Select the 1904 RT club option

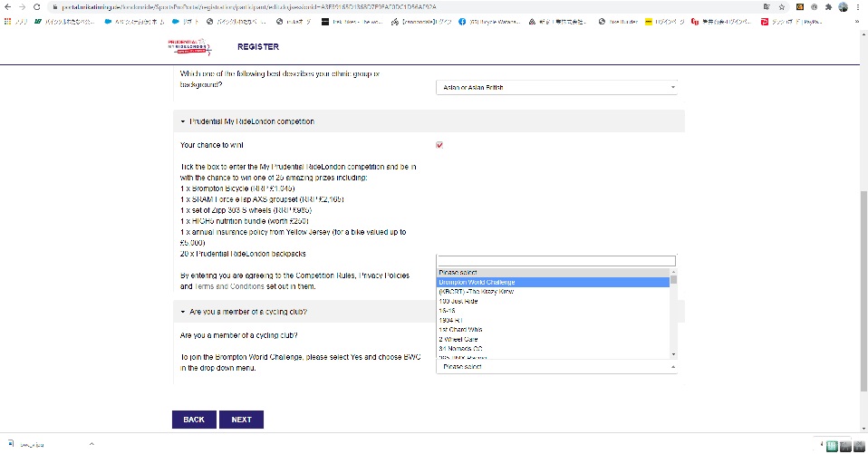pyautogui.click(x=554, y=320)
